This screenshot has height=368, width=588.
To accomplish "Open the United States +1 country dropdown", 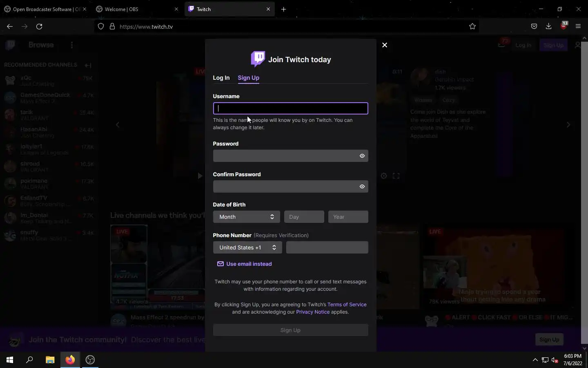I will point(247,247).
